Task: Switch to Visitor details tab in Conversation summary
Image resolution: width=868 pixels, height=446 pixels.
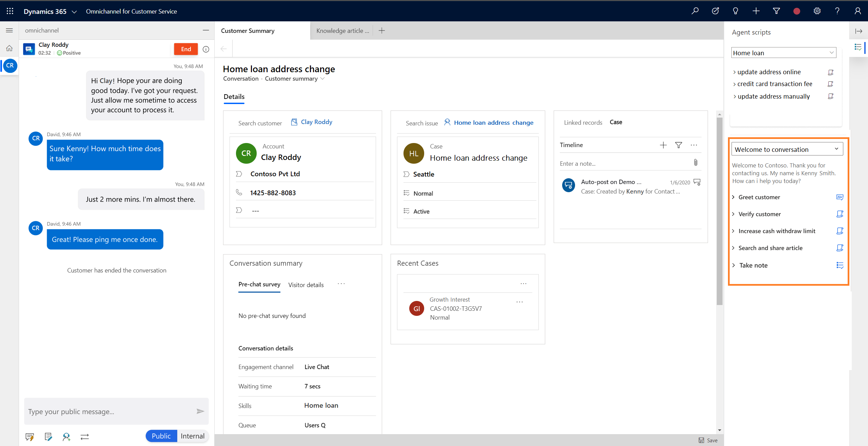Action: [x=306, y=284]
